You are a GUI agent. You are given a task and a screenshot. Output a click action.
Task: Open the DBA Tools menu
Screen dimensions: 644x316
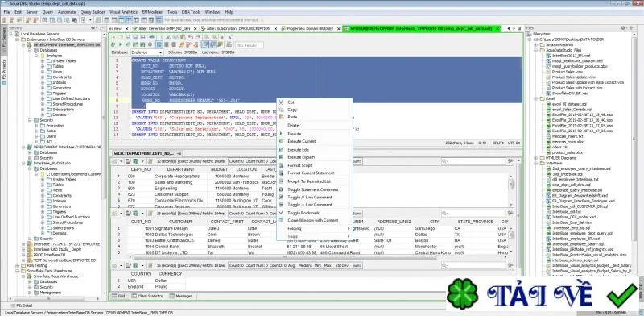pos(191,12)
